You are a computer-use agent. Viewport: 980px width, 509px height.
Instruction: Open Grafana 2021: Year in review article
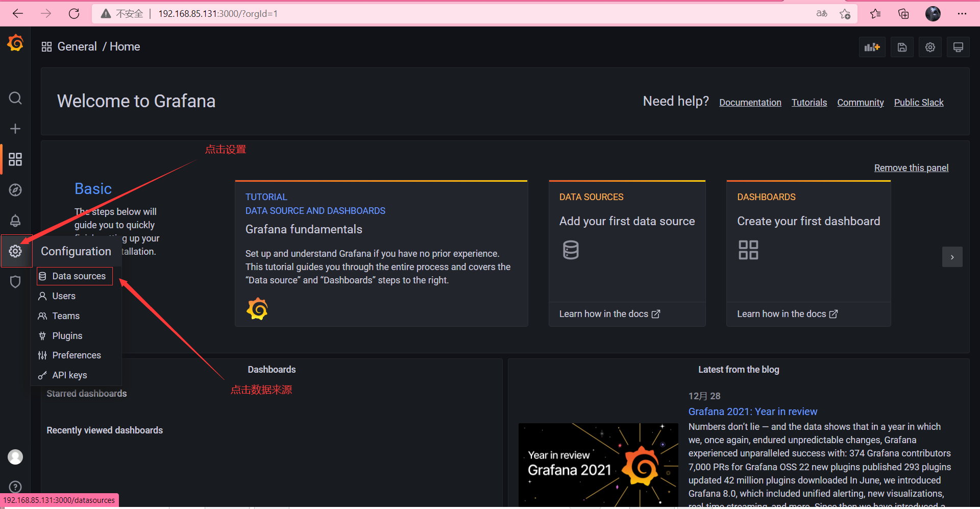click(x=752, y=411)
